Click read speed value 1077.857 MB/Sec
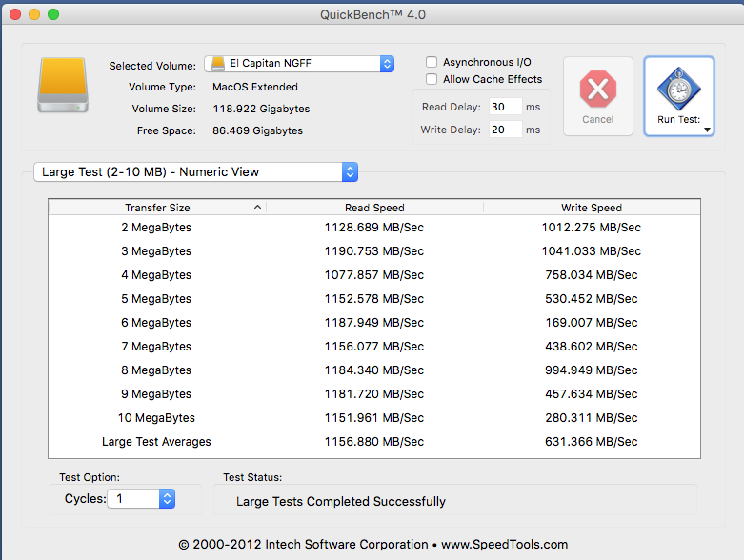Screen dimensions: 744x560 pos(373,275)
